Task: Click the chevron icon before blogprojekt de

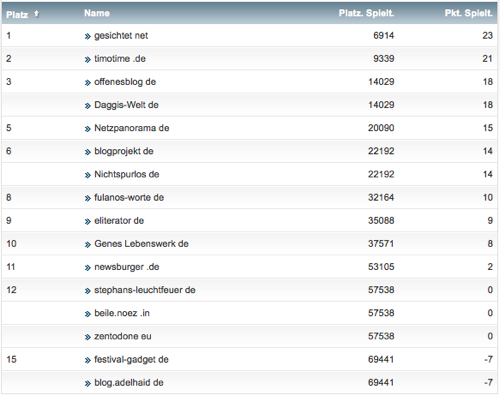Action: 88,152
